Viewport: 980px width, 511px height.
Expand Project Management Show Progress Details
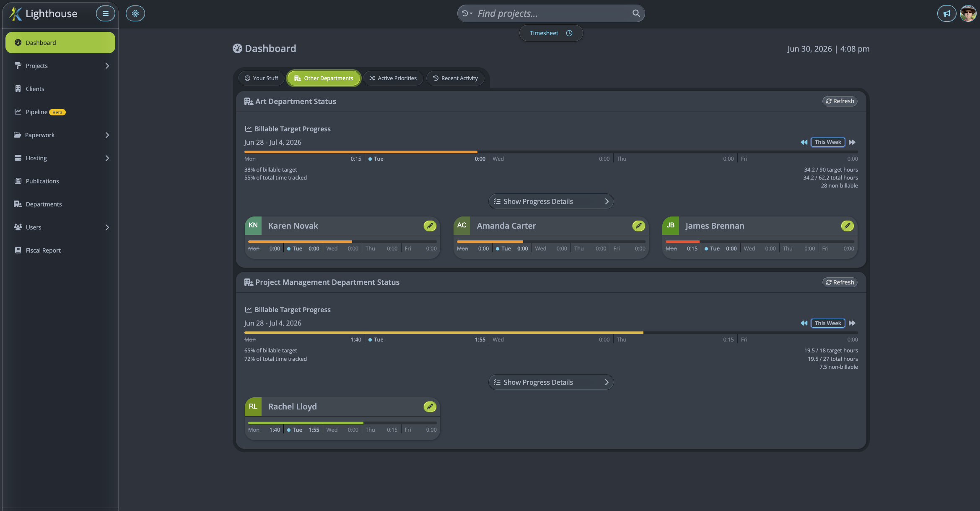pos(551,382)
